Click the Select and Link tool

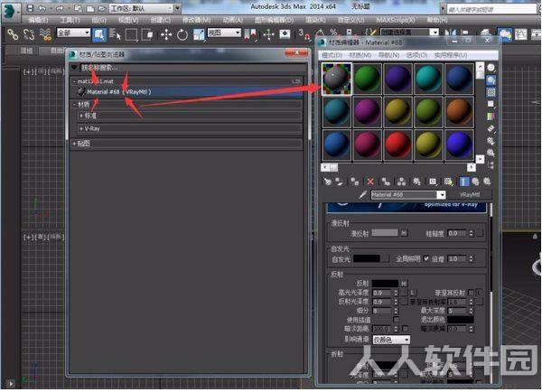point(13,34)
